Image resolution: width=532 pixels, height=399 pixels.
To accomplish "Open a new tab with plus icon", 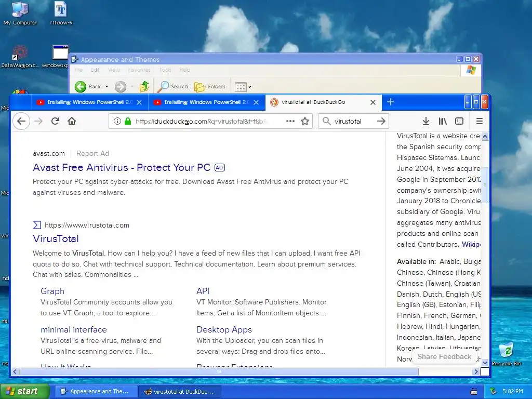I will (391, 102).
